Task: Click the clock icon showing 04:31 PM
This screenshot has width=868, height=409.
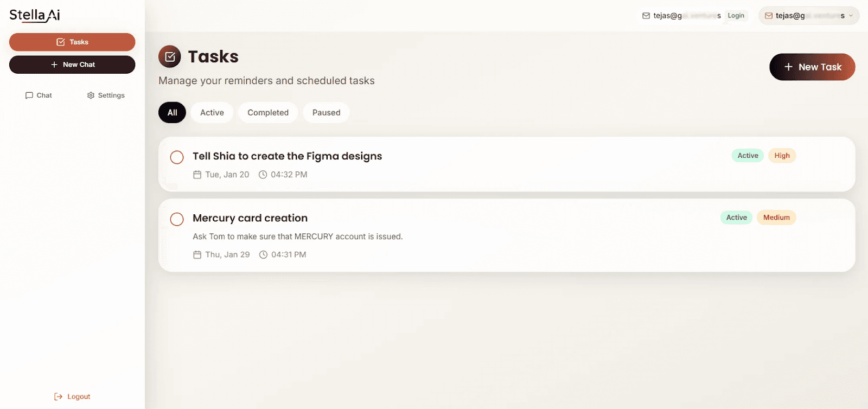Action: [x=263, y=254]
